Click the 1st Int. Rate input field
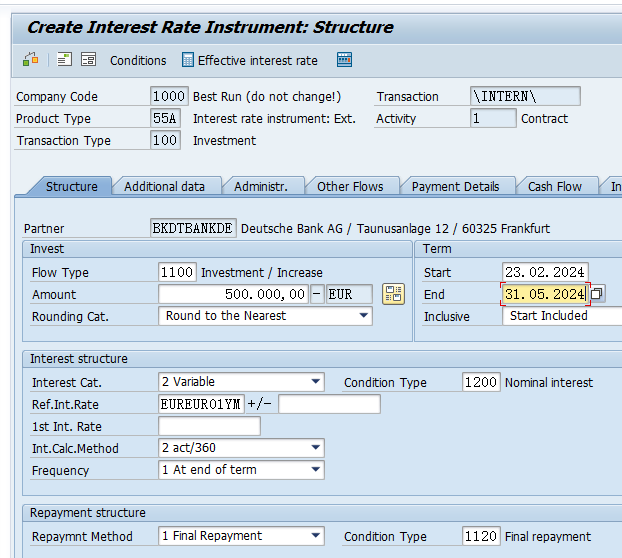 [209, 426]
